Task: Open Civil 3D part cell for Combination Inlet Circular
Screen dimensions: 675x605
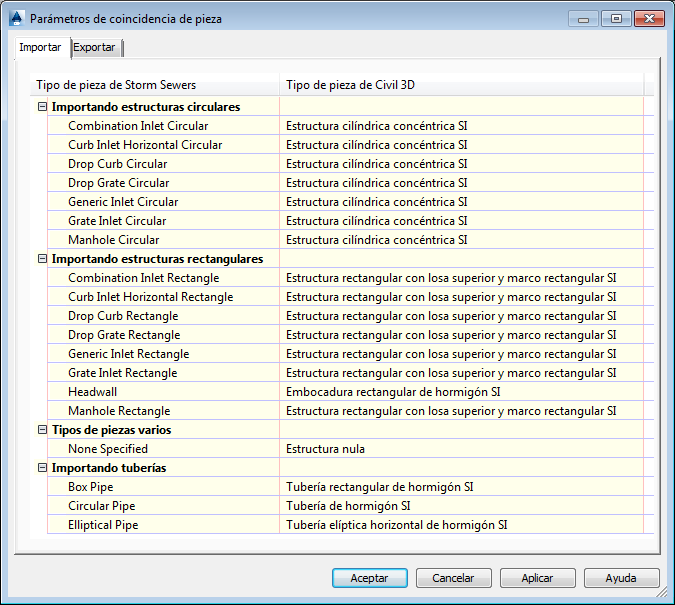Action: click(461, 126)
